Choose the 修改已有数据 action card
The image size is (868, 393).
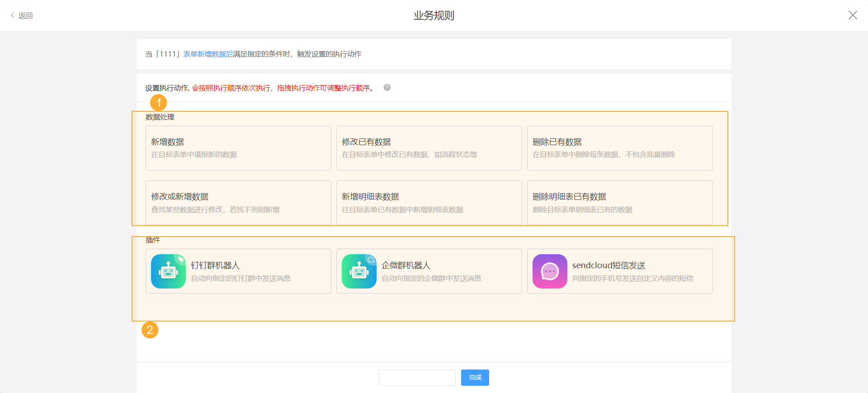point(429,148)
